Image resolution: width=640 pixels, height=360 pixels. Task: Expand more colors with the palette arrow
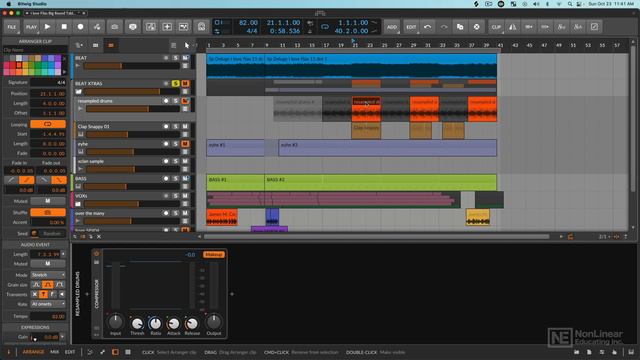coord(64,72)
